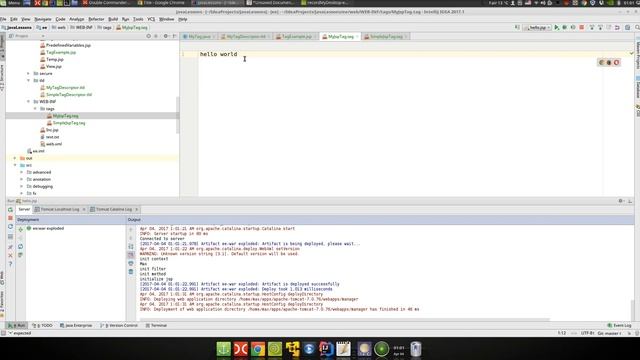Switch to the TagExample.jsp editor tab
The height and width of the screenshot is (360, 640).
click(296, 36)
